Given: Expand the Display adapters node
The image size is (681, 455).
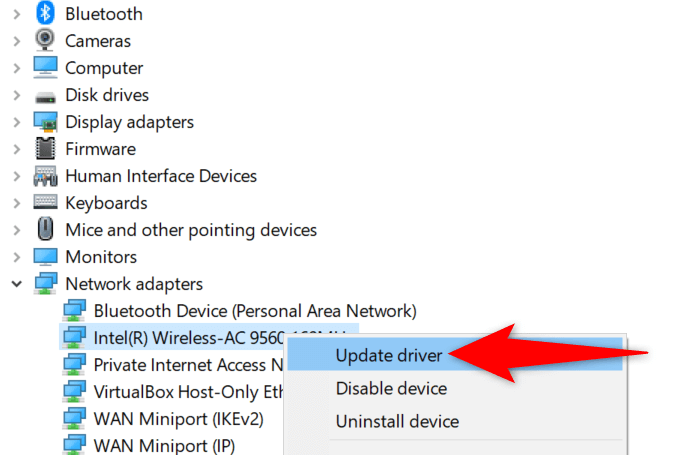Looking at the screenshot, I should 17,122.
